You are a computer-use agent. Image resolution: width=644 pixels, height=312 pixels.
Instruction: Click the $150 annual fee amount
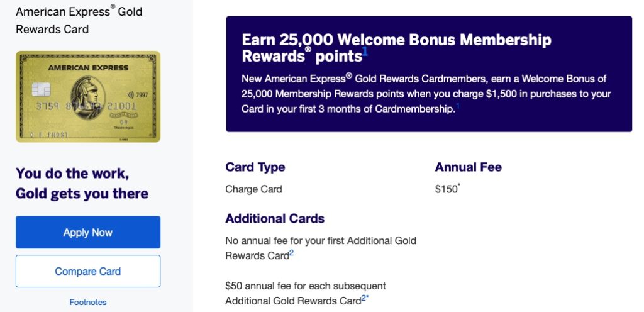tap(447, 189)
